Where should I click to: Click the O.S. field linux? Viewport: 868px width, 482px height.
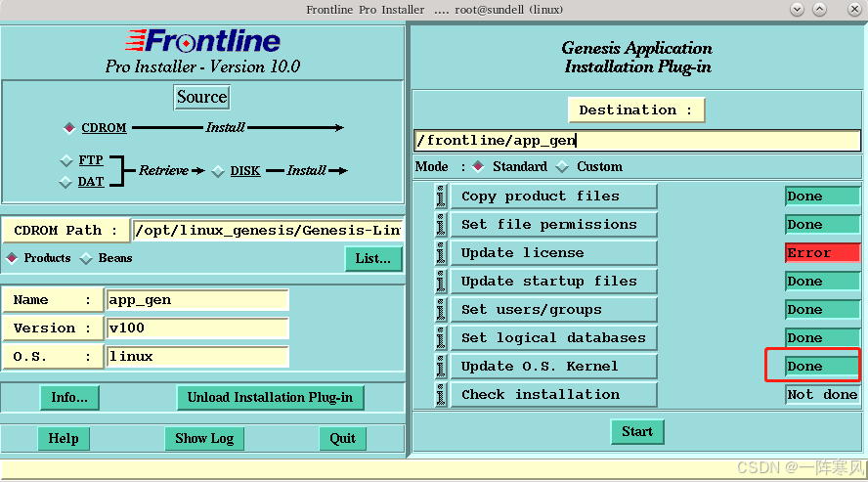click(197, 357)
